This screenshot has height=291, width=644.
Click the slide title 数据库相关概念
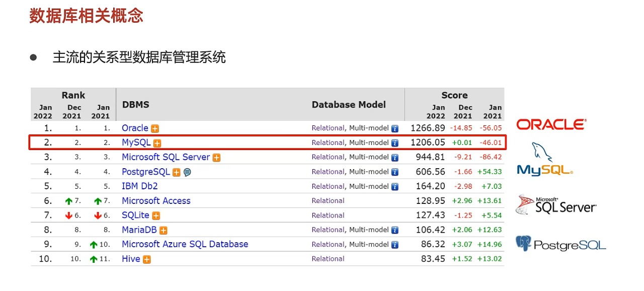coord(87,15)
